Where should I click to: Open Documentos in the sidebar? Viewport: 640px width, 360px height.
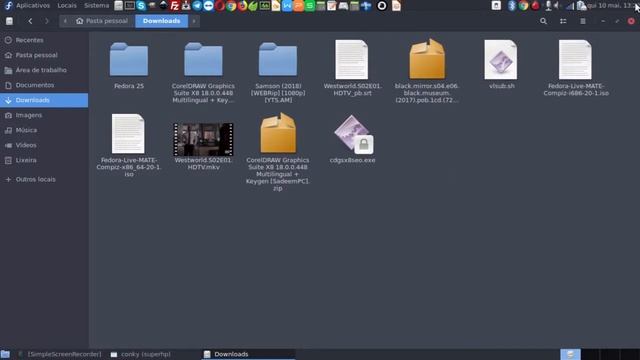44,85
